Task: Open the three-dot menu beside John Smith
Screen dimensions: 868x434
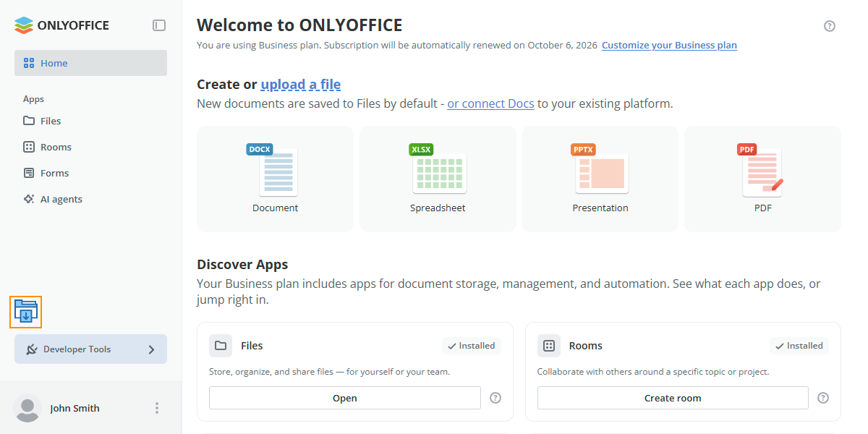Action: (157, 408)
